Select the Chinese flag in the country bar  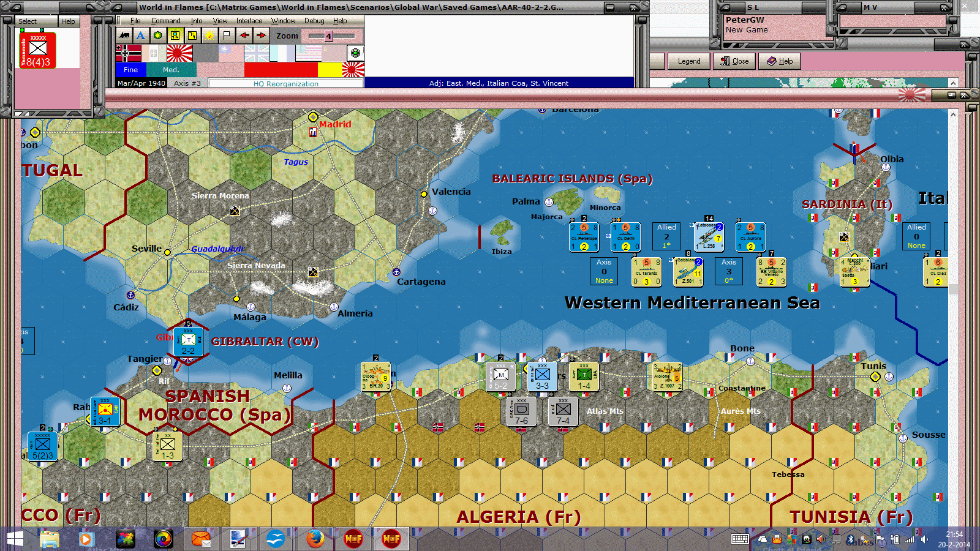(231, 53)
